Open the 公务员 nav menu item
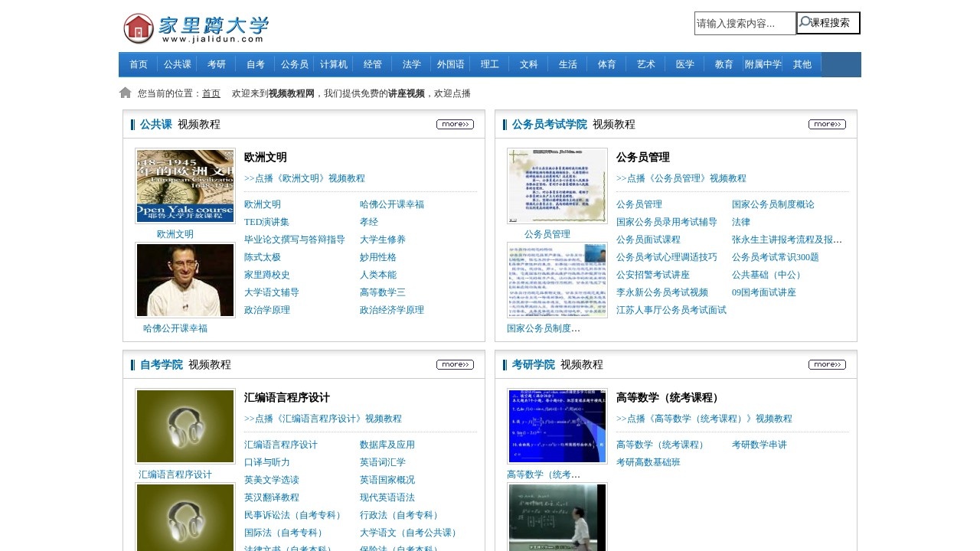This screenshot has height=551, width=980. pyautogui.click(x=295, y=64)
